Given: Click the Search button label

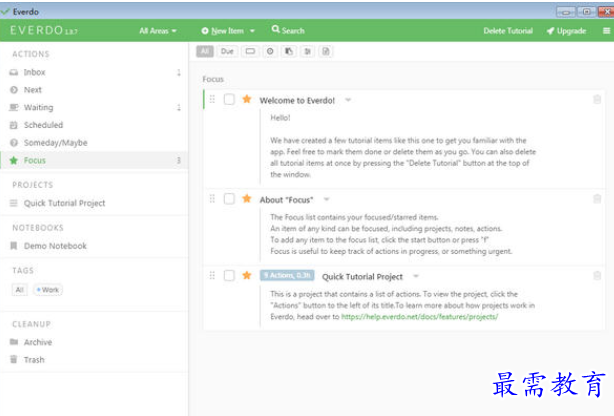Looking at the screenshot, I should click(293, 31).
